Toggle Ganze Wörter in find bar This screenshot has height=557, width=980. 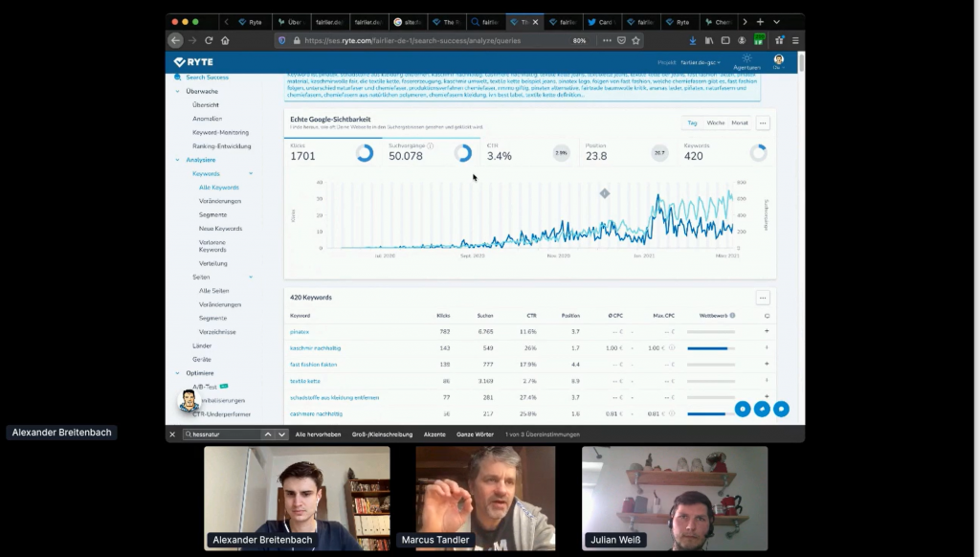[x=475, y=434]
